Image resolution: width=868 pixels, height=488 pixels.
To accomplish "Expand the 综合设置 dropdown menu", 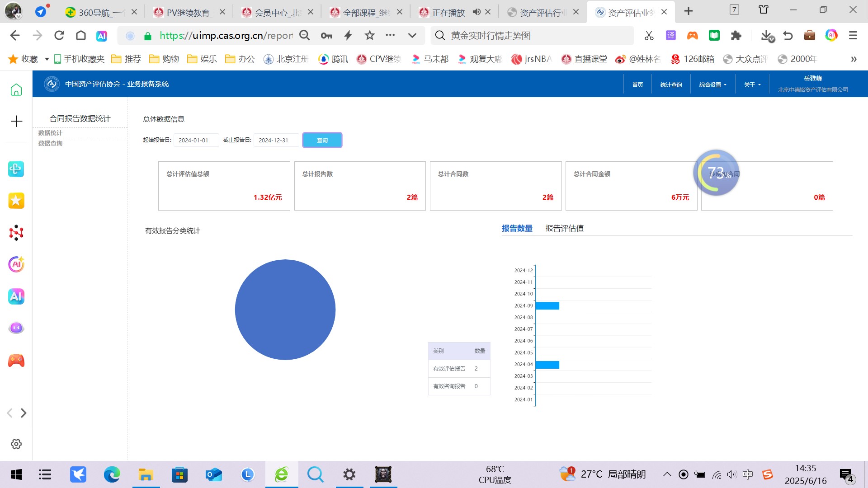I will coord(712,84).
